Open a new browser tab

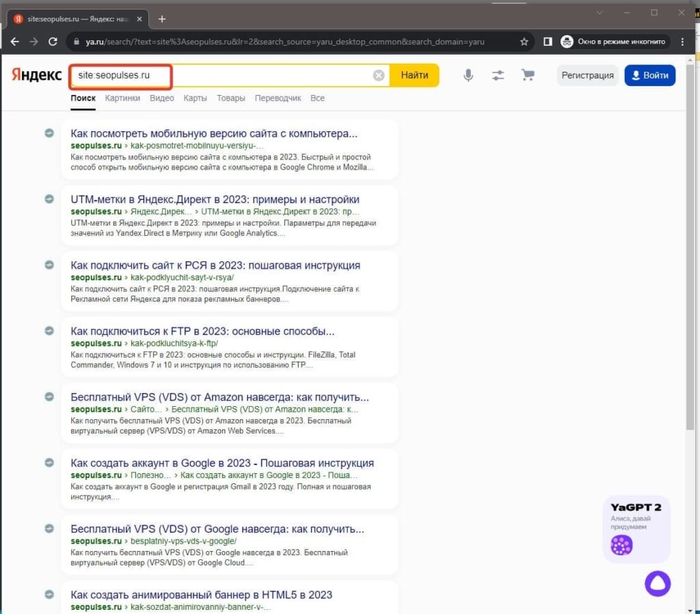pyautogui.click(x=162, y=18)
